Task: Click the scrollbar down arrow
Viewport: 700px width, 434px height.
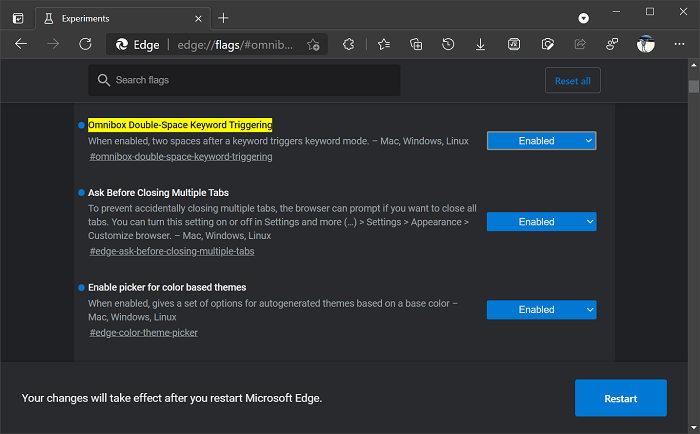Action: (x=693, y=428)
